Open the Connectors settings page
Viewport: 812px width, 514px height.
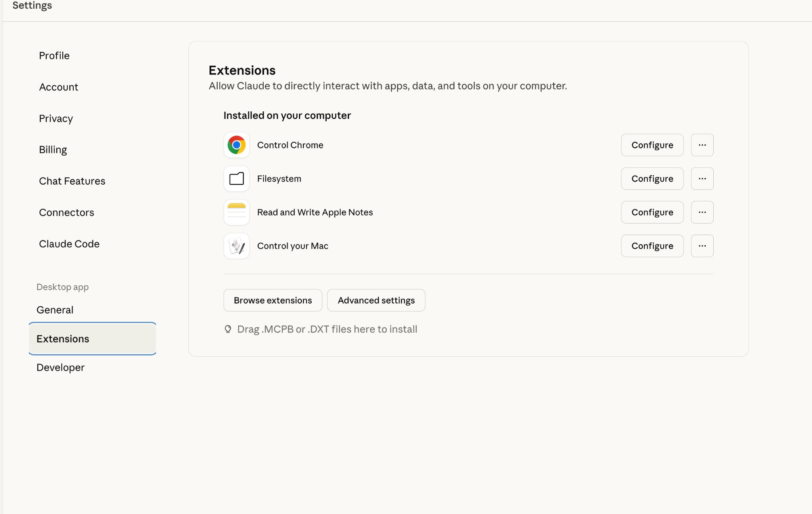coord(67,212)
